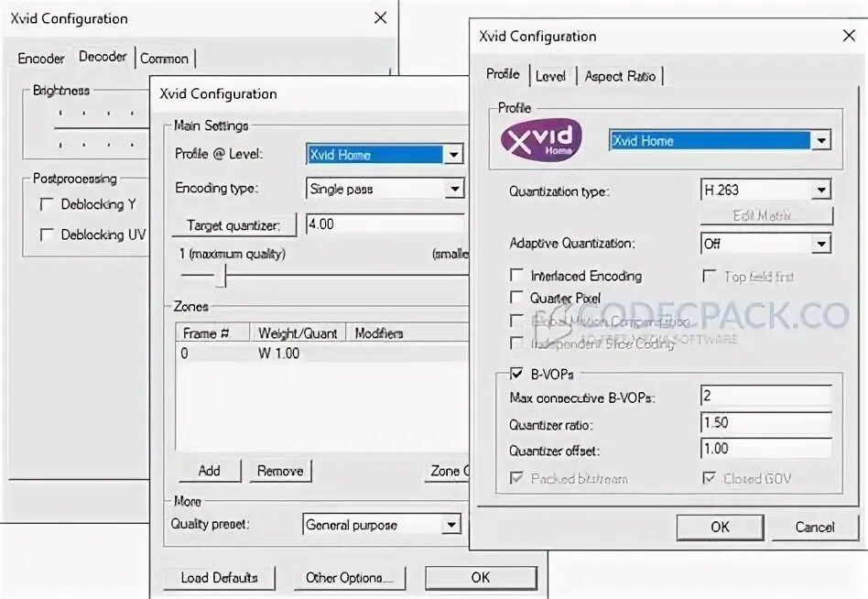Click the Modifiers column header

[x=407, y=333]
